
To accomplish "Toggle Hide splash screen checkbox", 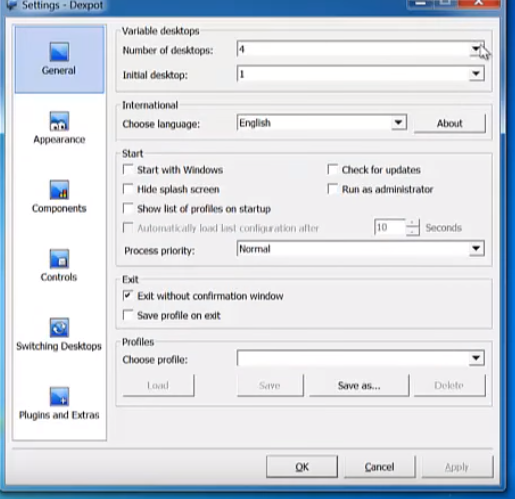I will tap(128, 189).
